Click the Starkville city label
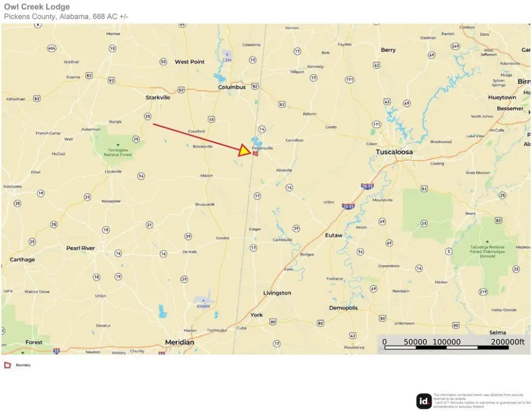Screen dimensions: 532x411 click(158, 97)
